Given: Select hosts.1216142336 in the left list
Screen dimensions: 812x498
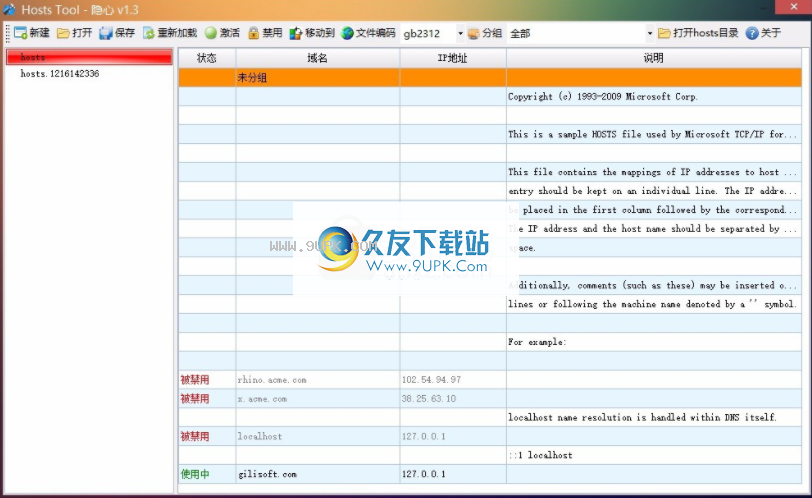Looking at the screenshot, I should tap(60, 74).
